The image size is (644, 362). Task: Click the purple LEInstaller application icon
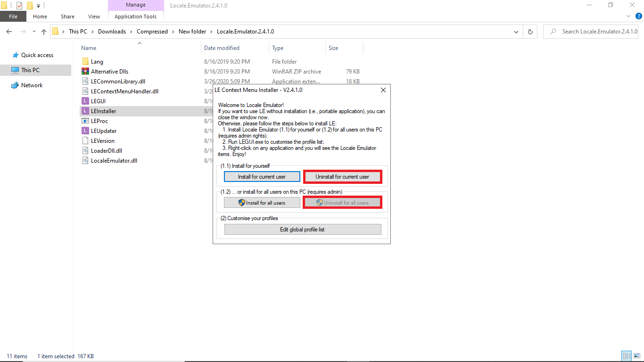click(x=85, y=111)
